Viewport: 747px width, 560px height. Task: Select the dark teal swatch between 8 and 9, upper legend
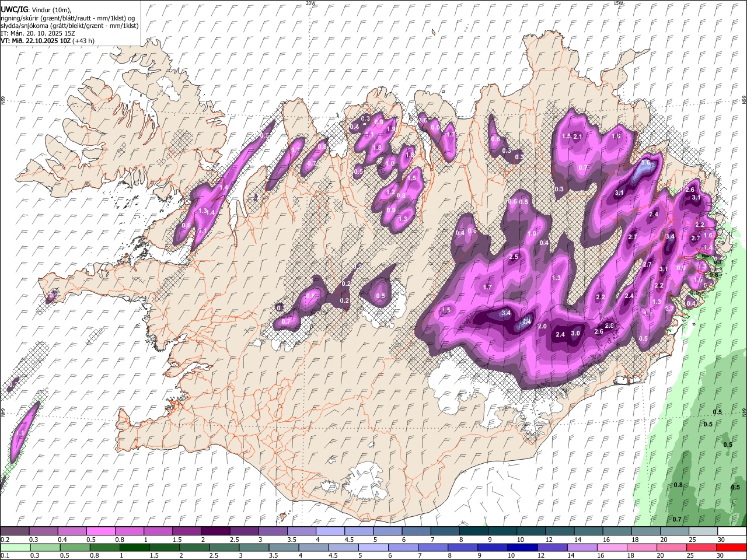[474, 531]
